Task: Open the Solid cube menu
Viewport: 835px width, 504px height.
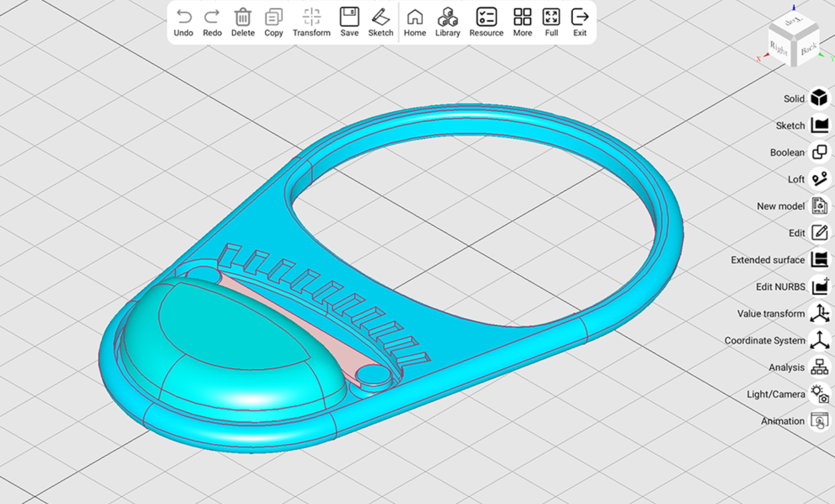Action: (x=819, y=98)
